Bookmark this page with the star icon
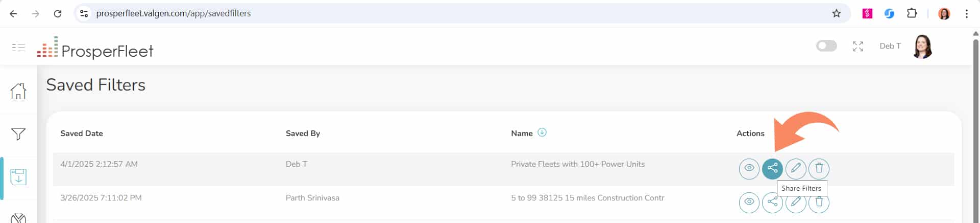Screen dimensions: 980x223 [x=836, y=13]
